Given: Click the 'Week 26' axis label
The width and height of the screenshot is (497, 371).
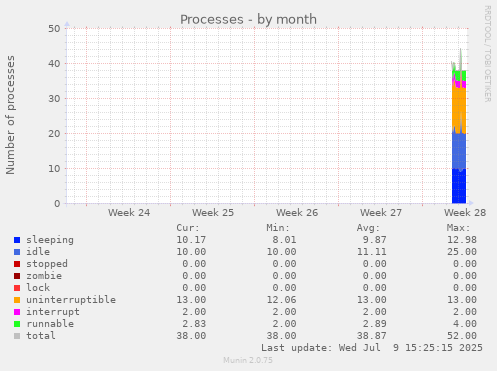Looking at the screenshot, I should [297, 213].
